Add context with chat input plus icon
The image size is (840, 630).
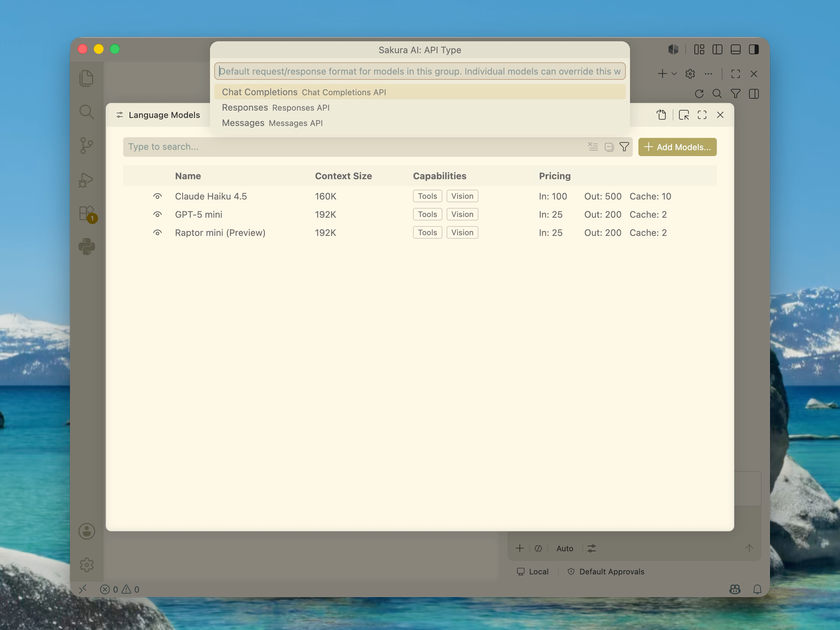coord(519,548)
